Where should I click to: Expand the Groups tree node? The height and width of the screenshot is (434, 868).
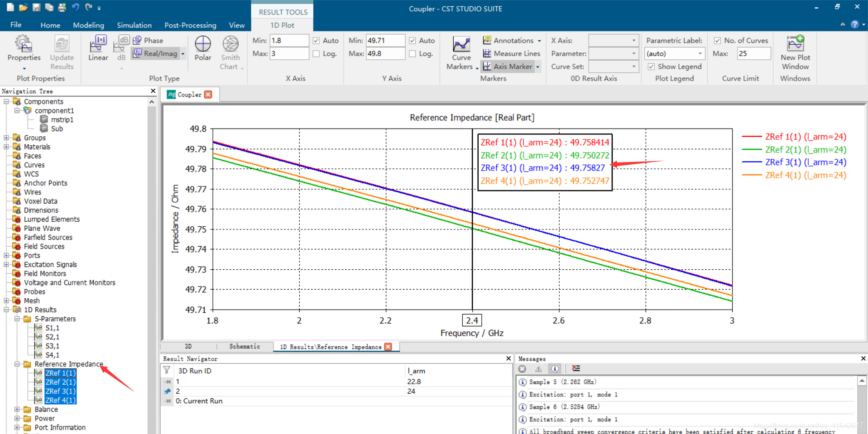point(6,138)
